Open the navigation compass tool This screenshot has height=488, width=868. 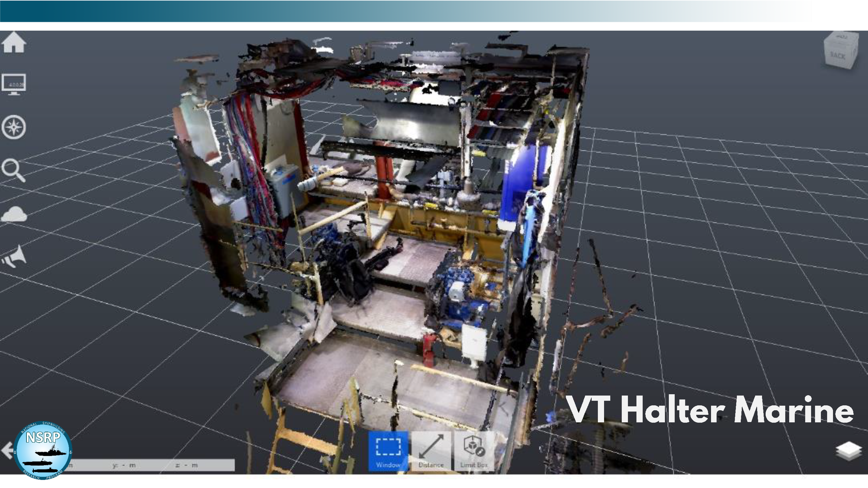(14, 127)
